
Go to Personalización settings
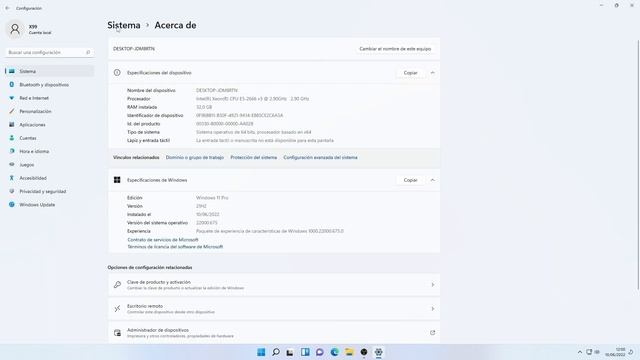pyautogui.click(x=49, y=111)
